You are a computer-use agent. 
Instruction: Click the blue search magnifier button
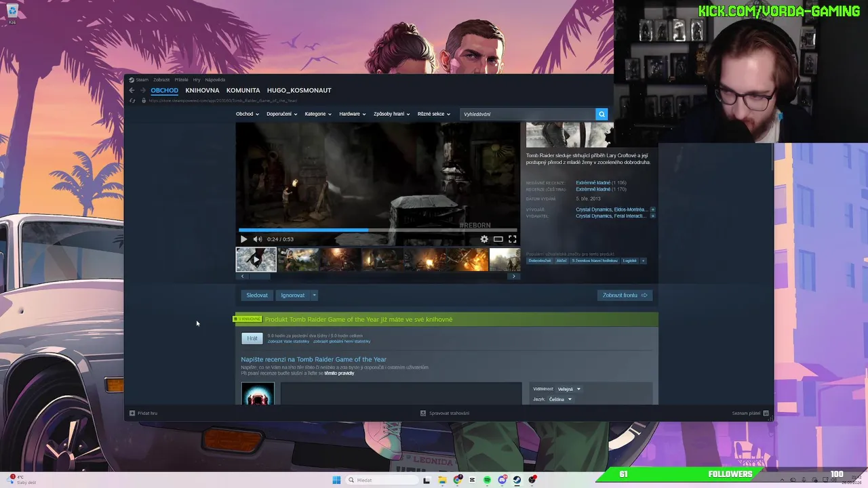tap(601, 114)
